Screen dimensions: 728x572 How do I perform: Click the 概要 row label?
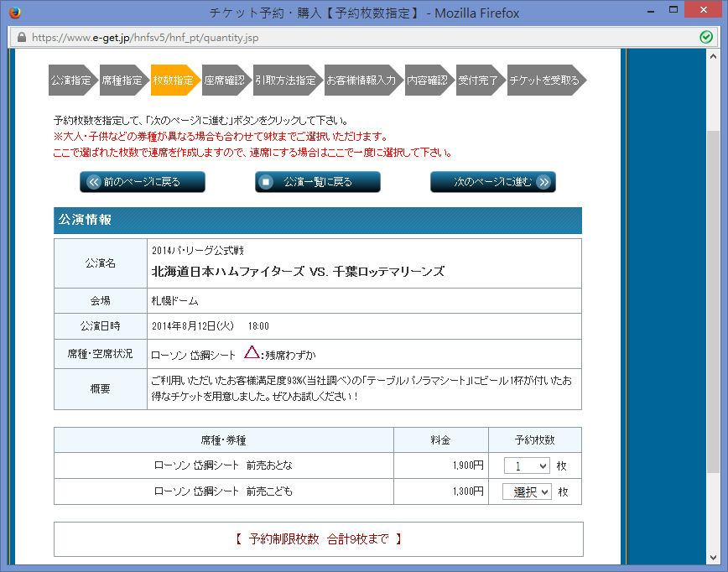click(x=101, y=389)
